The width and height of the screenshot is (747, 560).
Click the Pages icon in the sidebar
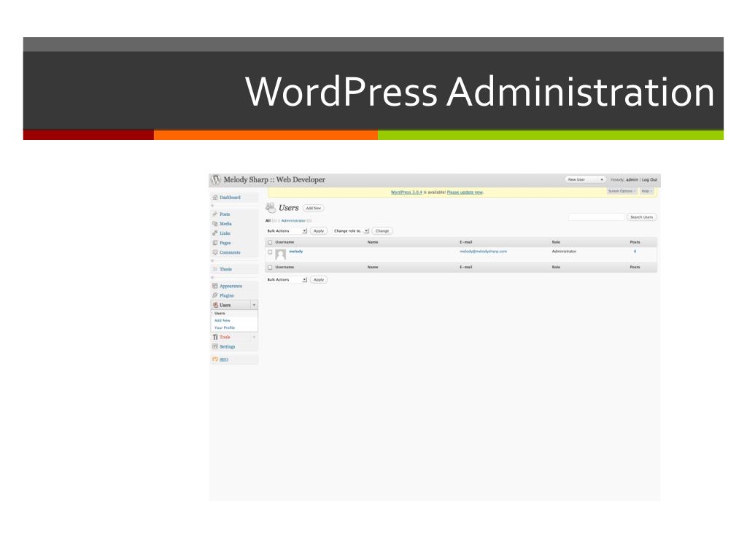(x=215, y=243)
